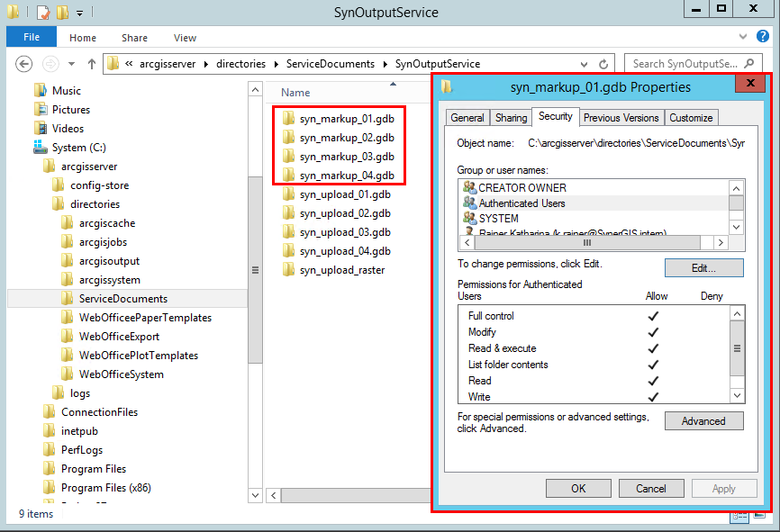The width and height of the screenshot is (780, 532).
Task: Open the Properties icon on Quick Access Toolbar
Action: (x=41, y=12)
